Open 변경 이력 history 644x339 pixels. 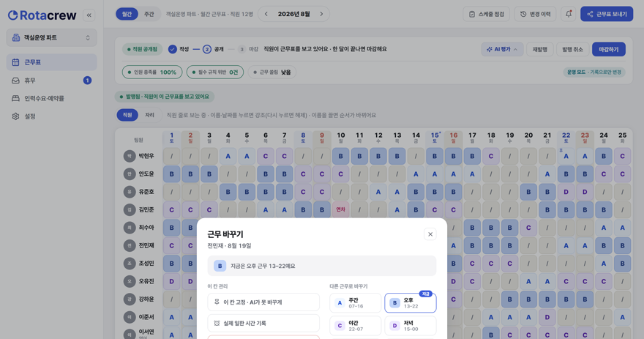(535, 14)
